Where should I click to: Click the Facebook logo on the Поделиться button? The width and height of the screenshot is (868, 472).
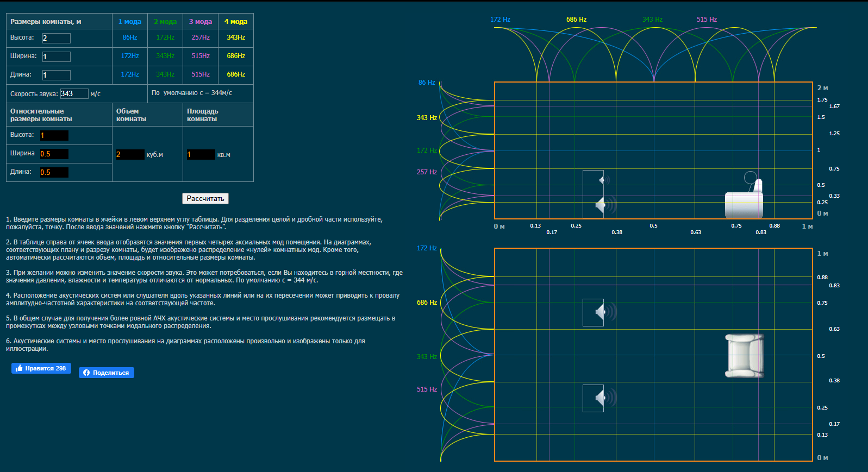pyautogui.click(x=86, y=373)
